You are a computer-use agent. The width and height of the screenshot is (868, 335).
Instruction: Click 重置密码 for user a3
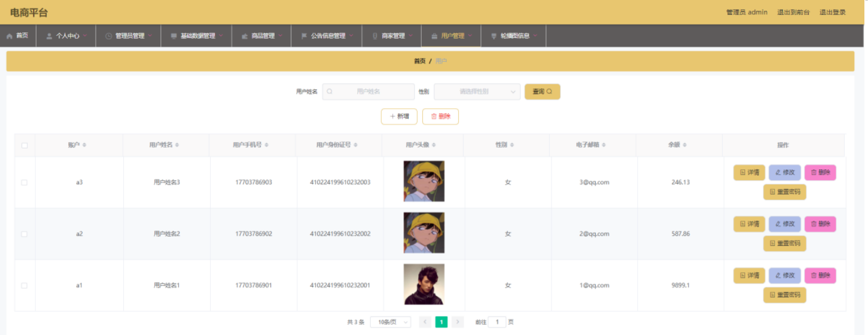(784, 192)
